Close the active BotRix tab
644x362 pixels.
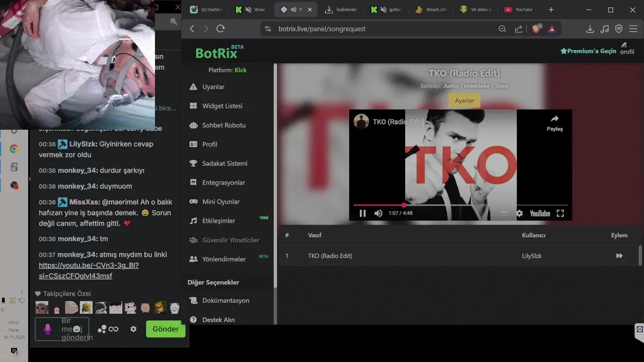tap(309, 10)
